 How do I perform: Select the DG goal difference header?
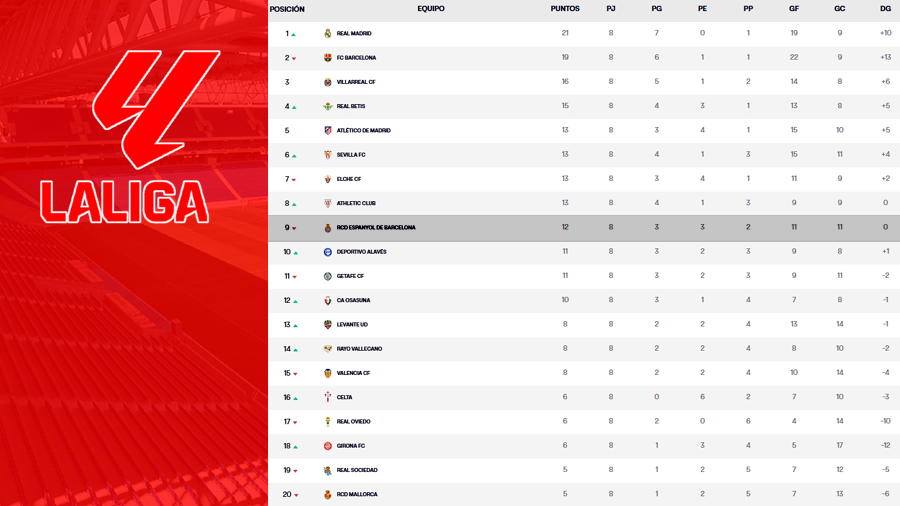pos(885,9)
